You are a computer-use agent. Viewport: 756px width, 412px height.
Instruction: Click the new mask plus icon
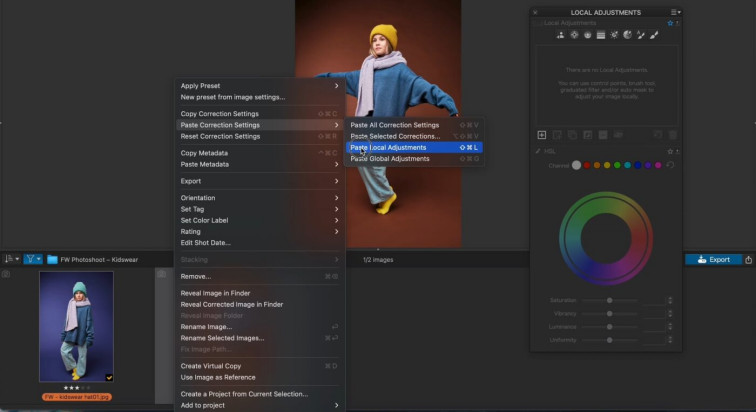coord(542,135)
